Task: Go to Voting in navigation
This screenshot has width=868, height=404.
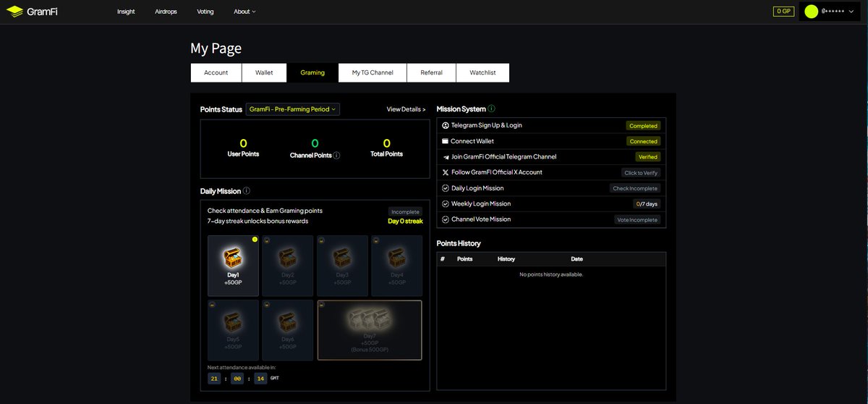Action: pyautogui.click(x=205, y=12)
